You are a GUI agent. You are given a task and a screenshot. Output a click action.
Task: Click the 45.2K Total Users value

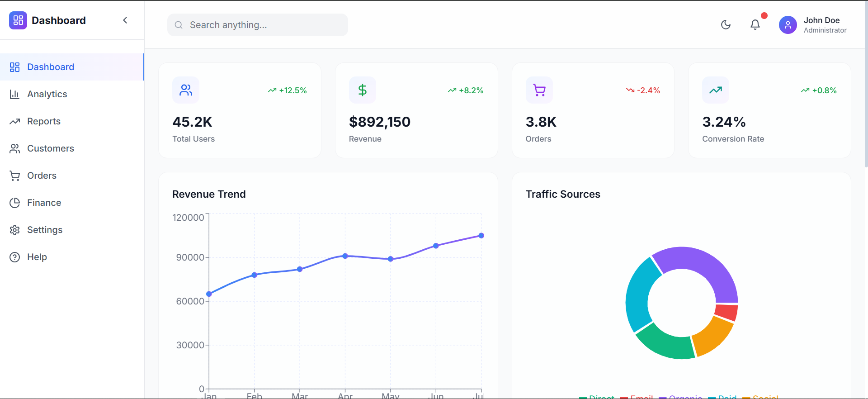pos(192,122)
